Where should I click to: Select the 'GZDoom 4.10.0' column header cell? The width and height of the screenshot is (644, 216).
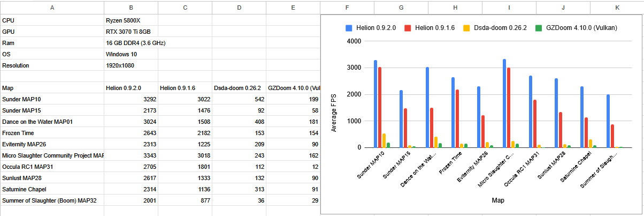click(x=293, y=87)
